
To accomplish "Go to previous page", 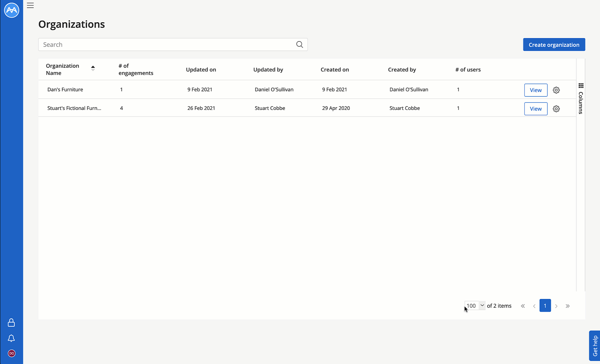I will point(534,306).
